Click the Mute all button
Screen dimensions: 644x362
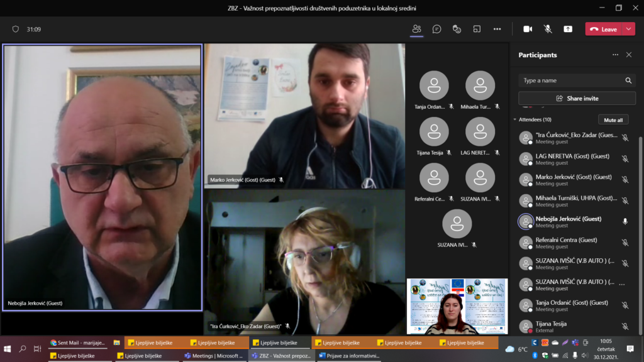click(613, 119)
